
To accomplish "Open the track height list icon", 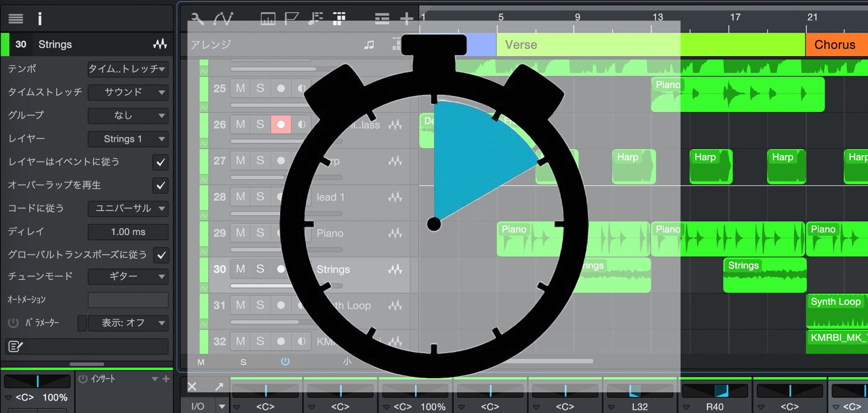I will (x=382, y=19).
